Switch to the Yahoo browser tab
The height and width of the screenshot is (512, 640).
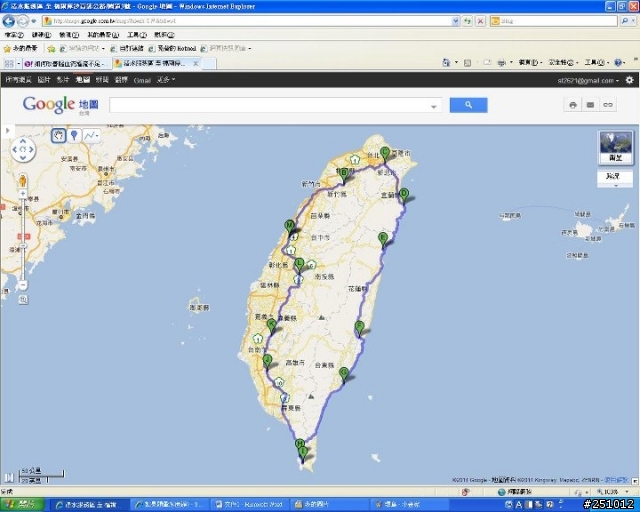[67, 64]
